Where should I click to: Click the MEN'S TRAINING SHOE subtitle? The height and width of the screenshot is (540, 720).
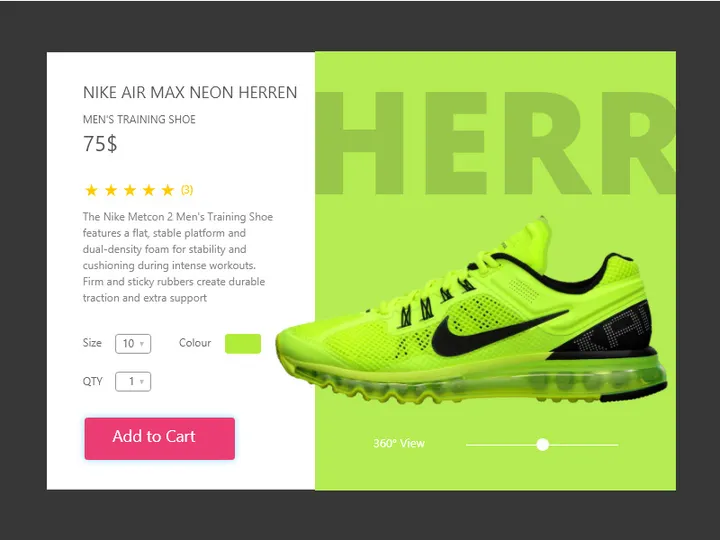[x=139, y=119]
